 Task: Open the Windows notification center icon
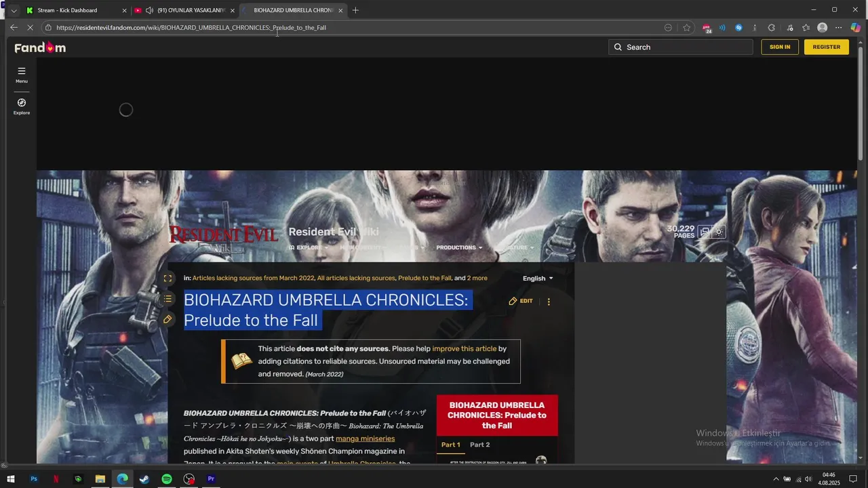point(853,479)
